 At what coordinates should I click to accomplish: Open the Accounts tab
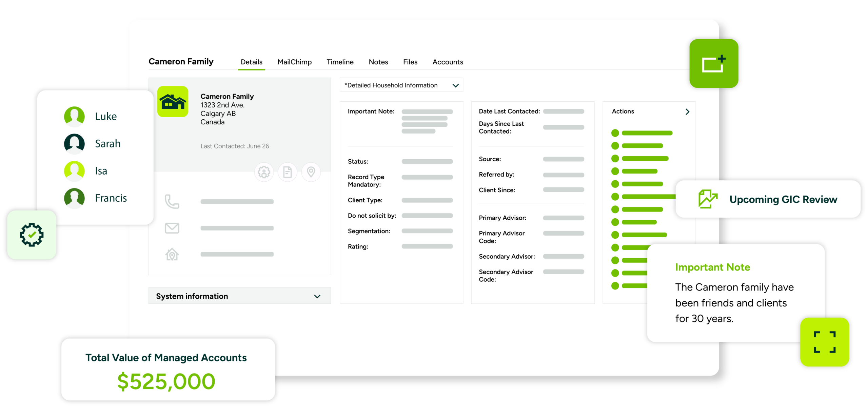pos(448,62)
